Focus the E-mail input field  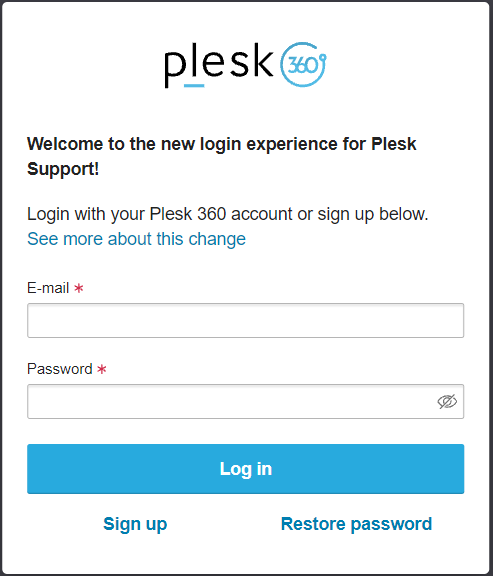[x=245, y=320]
